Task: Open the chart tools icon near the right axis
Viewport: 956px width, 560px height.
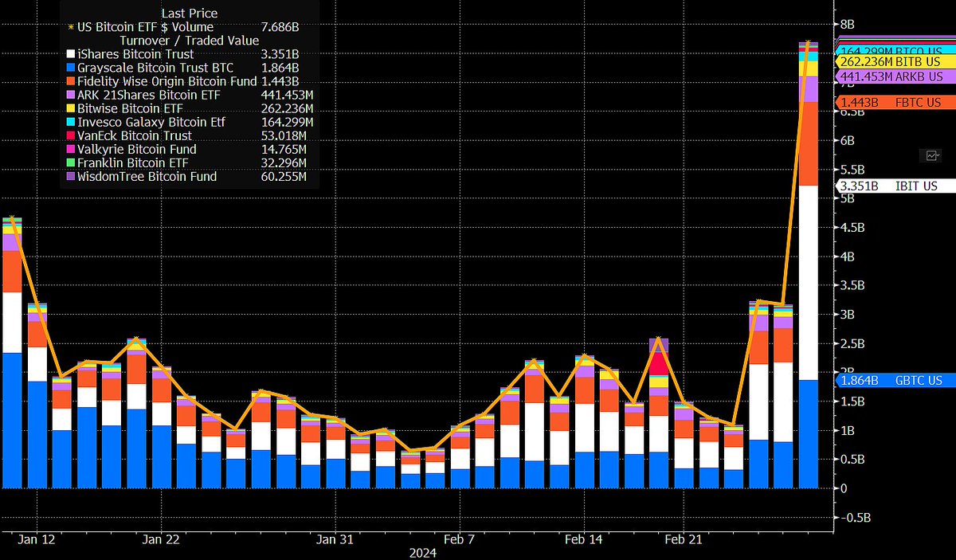Action: tap(930, 156)
